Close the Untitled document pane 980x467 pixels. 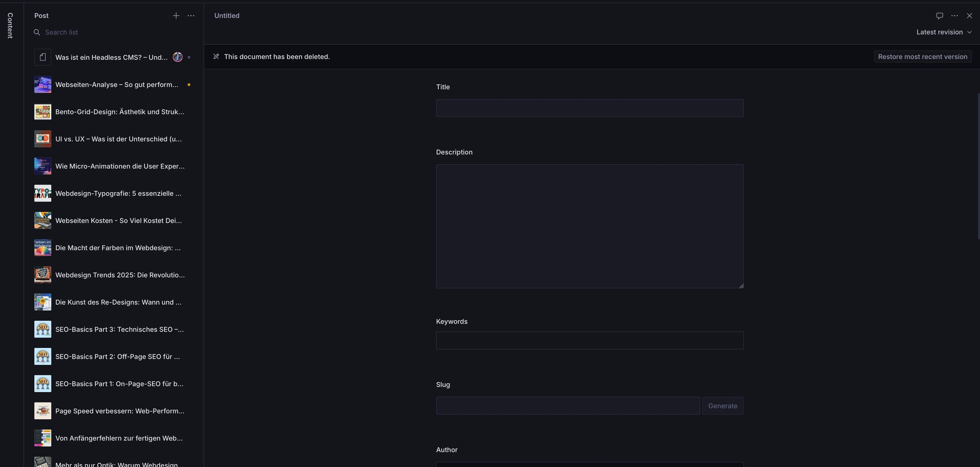[x=969, y=16]
